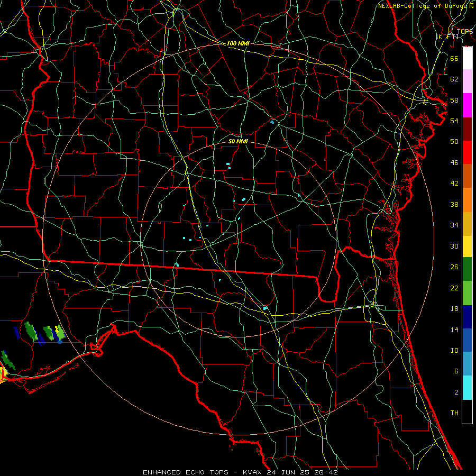Click the '34' legend value
This screenshot has height=476, width=476.
(x=454, y=225)
